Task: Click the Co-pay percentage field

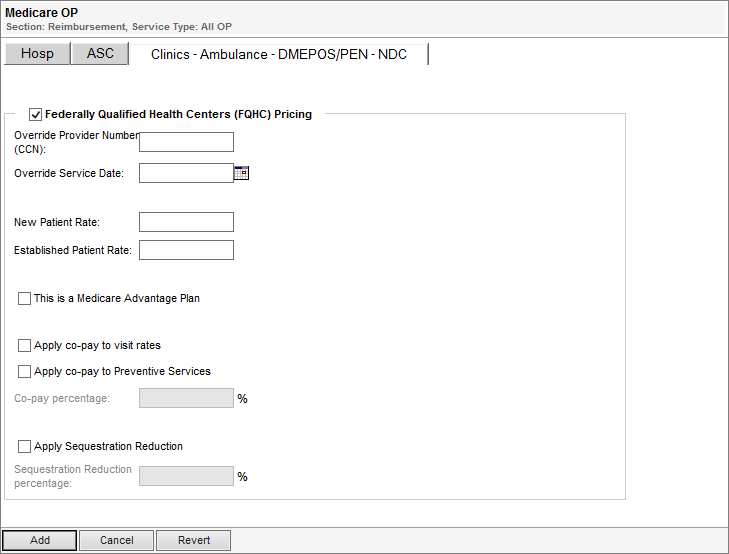Action: pyautogui.click(x=186, y=398)
